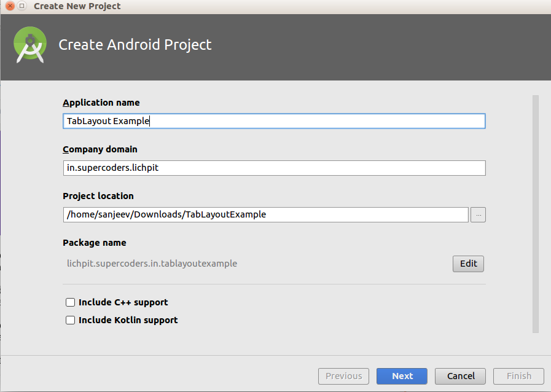This screenshot has height=392, width=551.
Task: Click the Project location label
Action: pyautogui.click(x=98, y=196)
